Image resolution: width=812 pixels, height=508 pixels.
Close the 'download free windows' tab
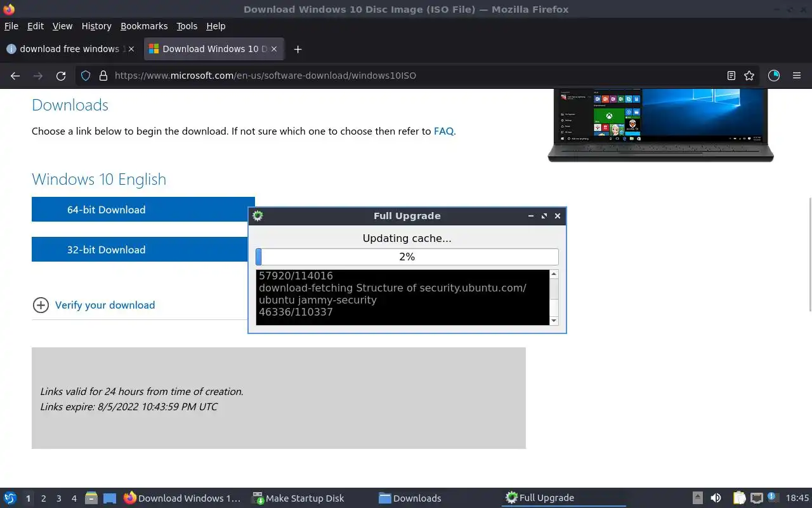(x=131, y=49)
